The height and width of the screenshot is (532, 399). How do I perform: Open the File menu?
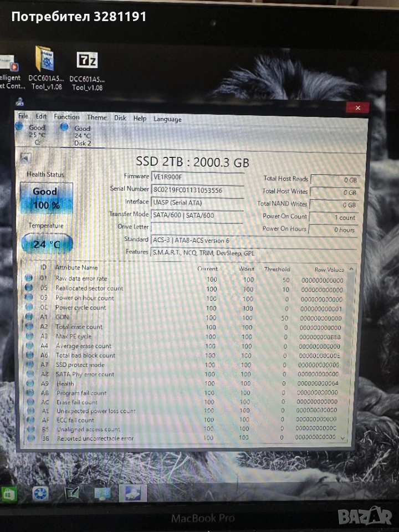[23, 116]
